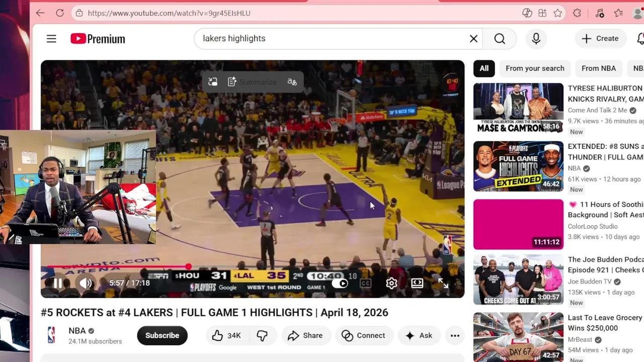
Task: Click the video title 'ROCKETS at #4 LAKERS'
Action: (x=214, y=312)
